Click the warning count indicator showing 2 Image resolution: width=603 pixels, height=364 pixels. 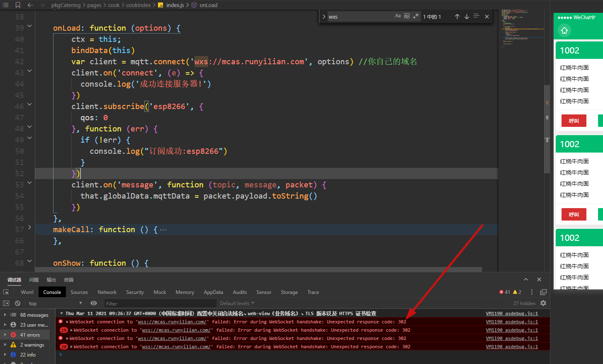(x=517, y=292)
